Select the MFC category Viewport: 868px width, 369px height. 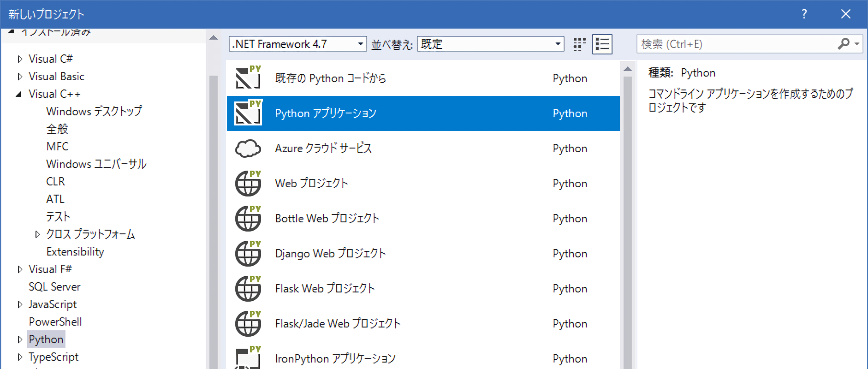pyautogui.click(x=57, y=147)
